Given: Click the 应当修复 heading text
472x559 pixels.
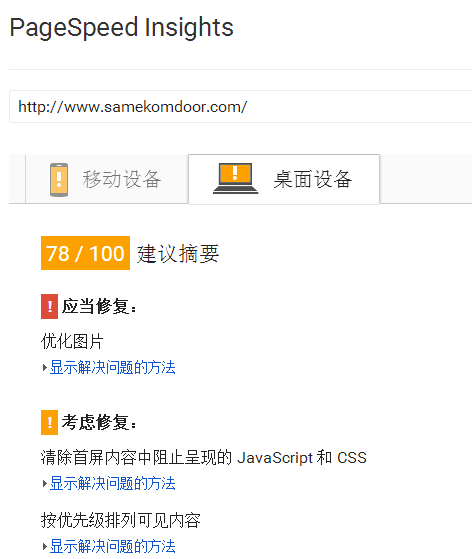Looking at the screenshot, I should [x=99, y=306].
